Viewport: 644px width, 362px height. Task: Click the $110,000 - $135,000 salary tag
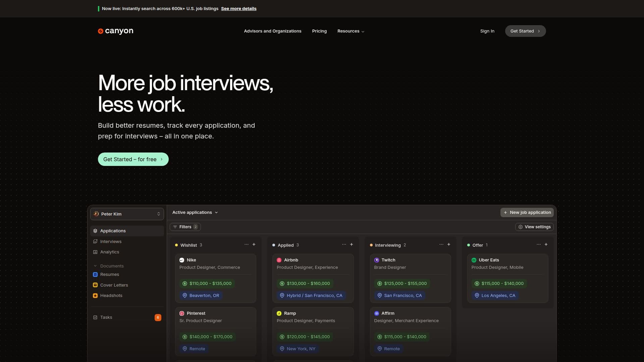pyautogui.click(x=207, y=284)
